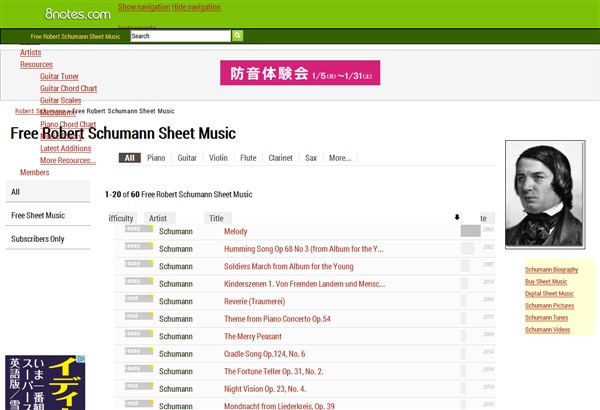Click Hide navigation link
Image resolution: width=600 pixels, height=410 pixels.
click(196, 7)
